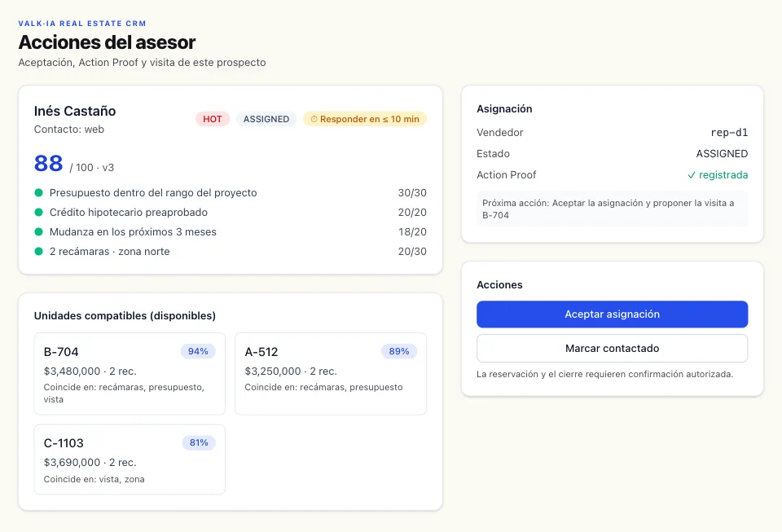Viewport: 782px width, 532px height.
Task: Click the 30/30 score value
Action: pos(412,192)
